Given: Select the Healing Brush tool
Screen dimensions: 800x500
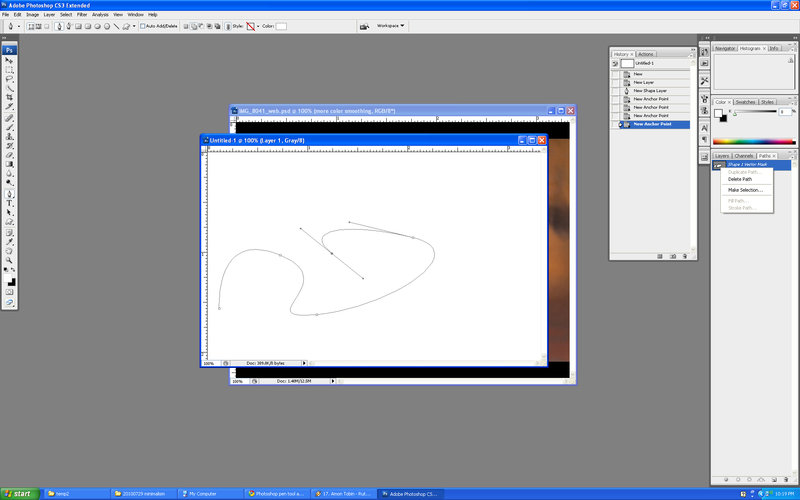Looking at the screenshot, I should tap(9, 118).
